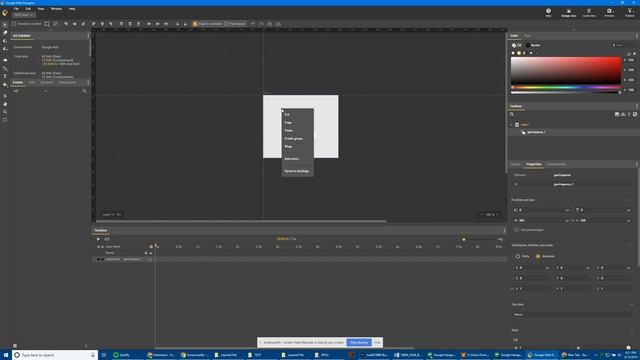Select the Tag tool

[x=5, y=60]
